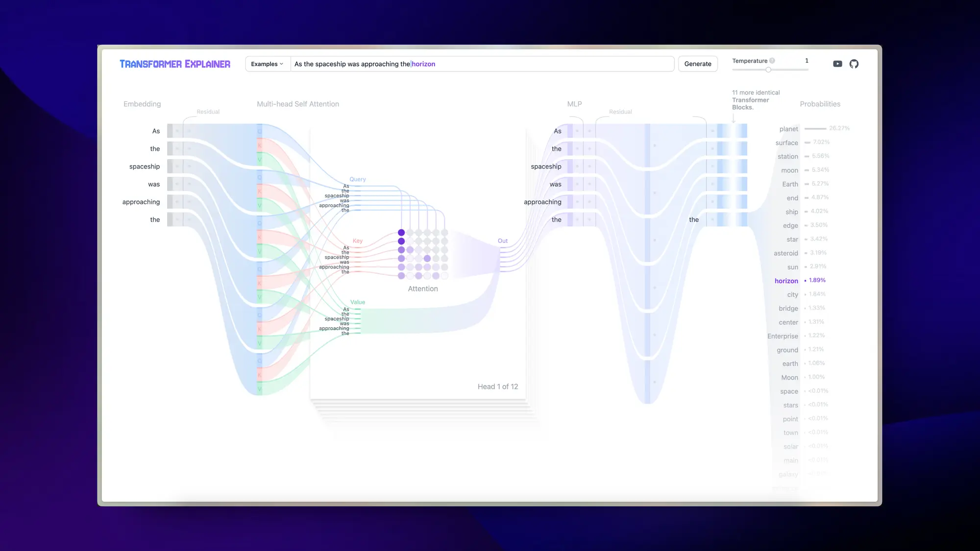
Task: Open the GitHub repository icon
Action: [854, 64]
